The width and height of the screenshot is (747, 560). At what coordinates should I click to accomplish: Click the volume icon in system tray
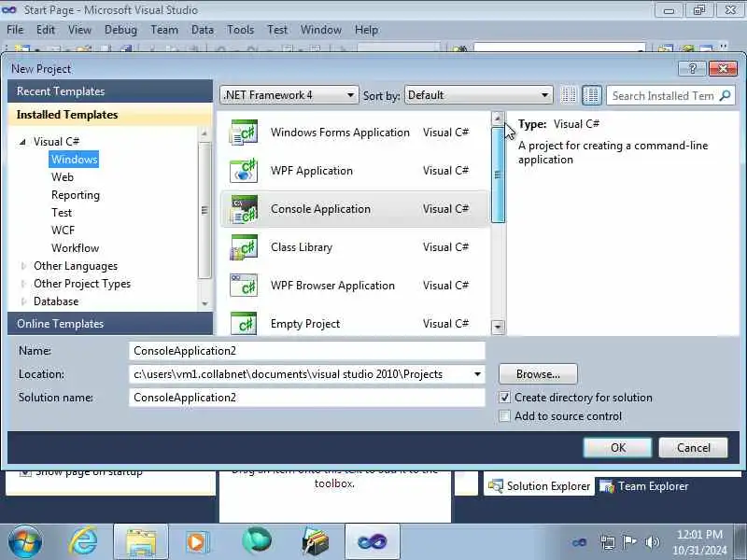pos(652,542)
